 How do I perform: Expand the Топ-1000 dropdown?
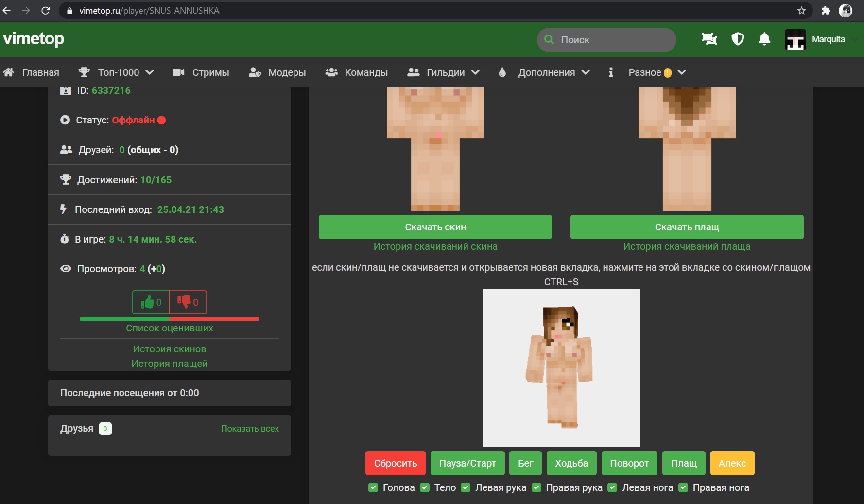[x=126, y=72]
